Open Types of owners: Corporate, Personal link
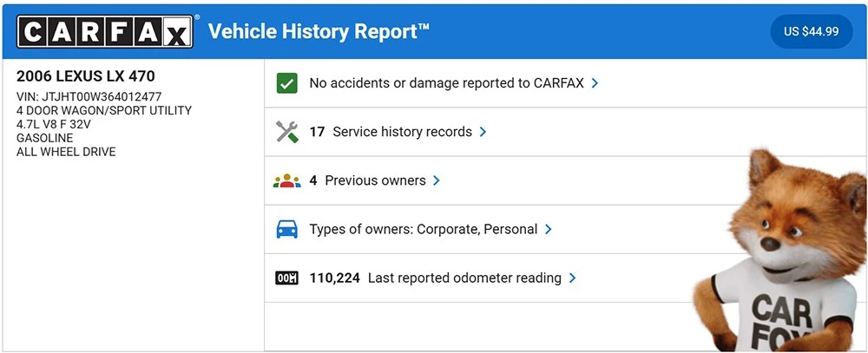 tap(424, 229)
